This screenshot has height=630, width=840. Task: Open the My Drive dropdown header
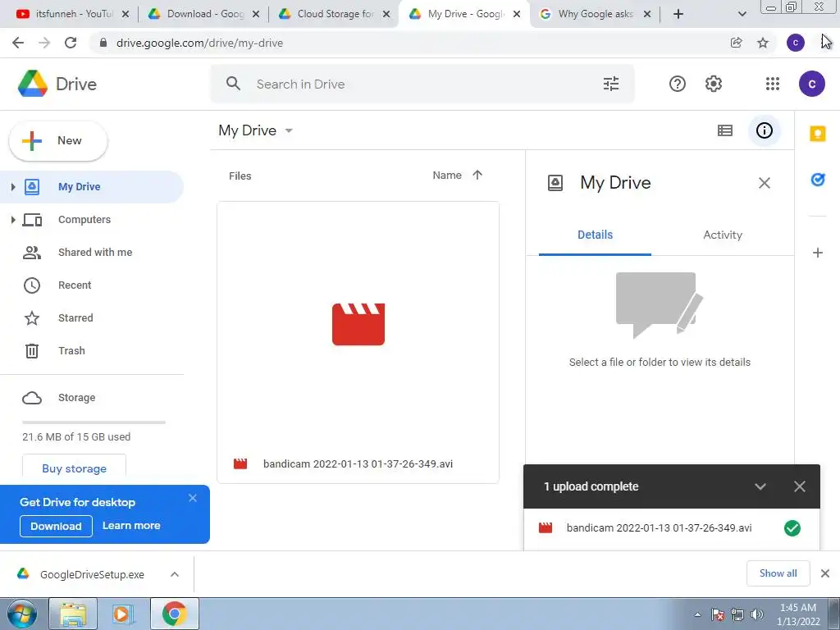pyautogui.click(x=256, y=130)
